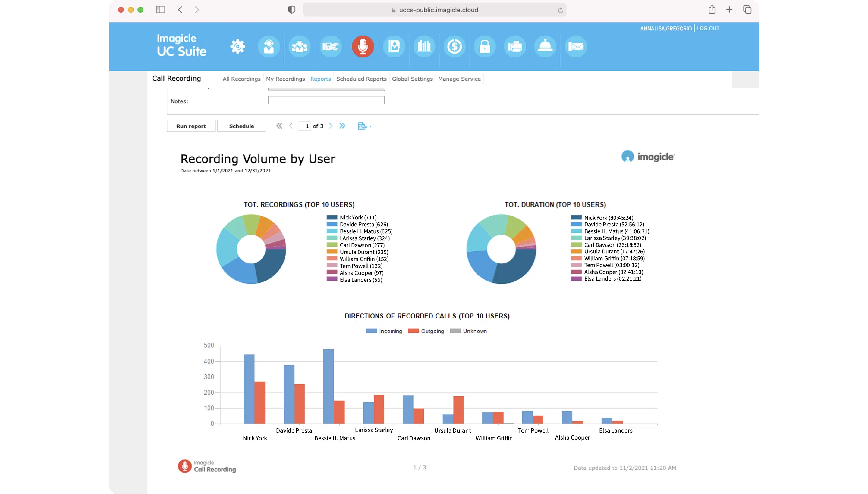
Task: Go to next report page
Action: [x=330, y=126]
